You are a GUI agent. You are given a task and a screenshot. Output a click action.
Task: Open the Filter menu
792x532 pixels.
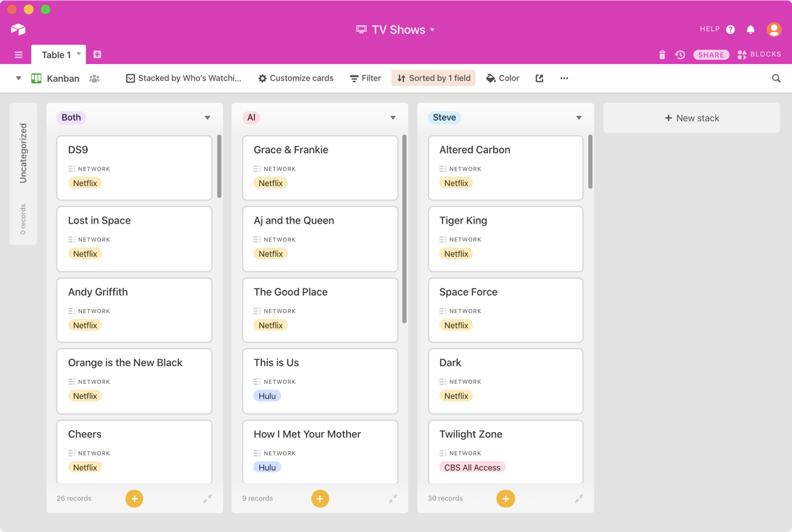click(x=366, y=78)
